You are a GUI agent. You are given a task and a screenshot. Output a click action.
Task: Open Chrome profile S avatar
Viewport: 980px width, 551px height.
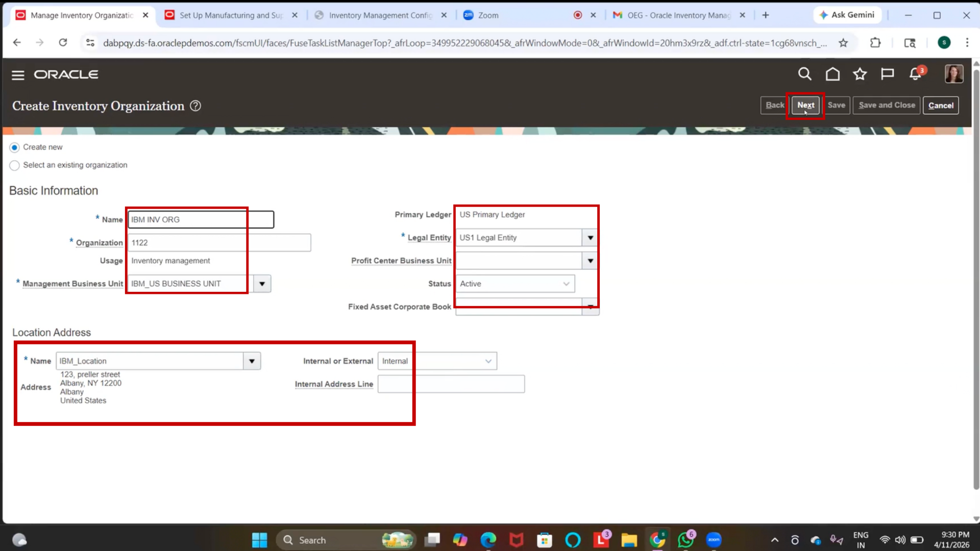(944, 43)
